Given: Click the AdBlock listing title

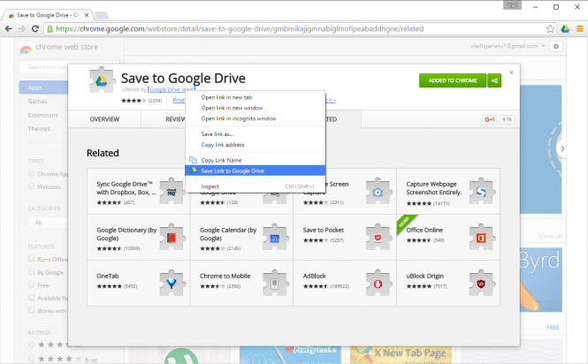Looking at the screenshot, I should tap(314, 276).
